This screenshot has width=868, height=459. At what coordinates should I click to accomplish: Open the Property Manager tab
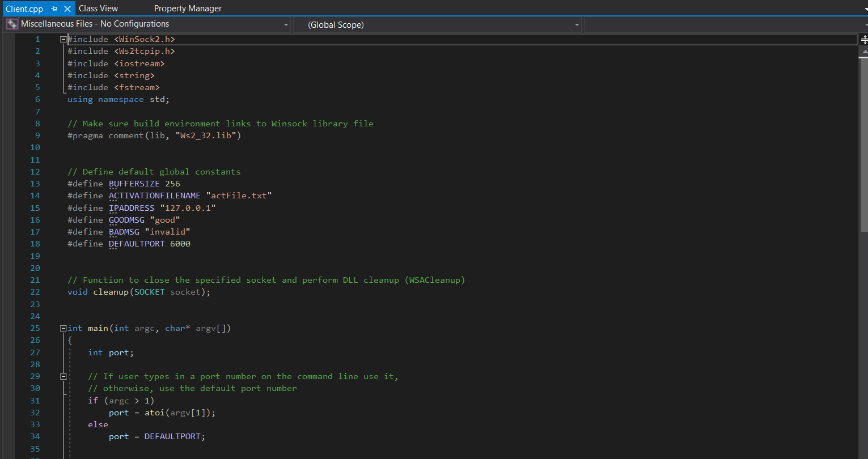pyautogui.click(x=188, y=8)
